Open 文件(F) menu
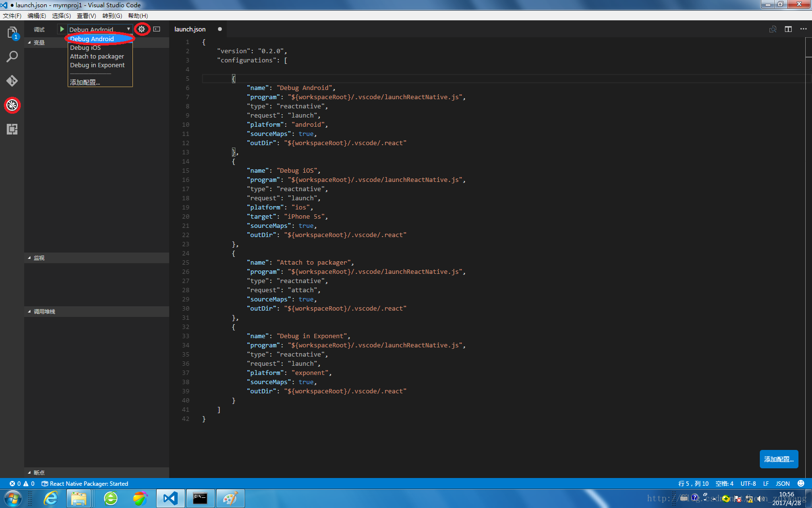The width and height of the screenshot is (812, 508). click(12, 16)
